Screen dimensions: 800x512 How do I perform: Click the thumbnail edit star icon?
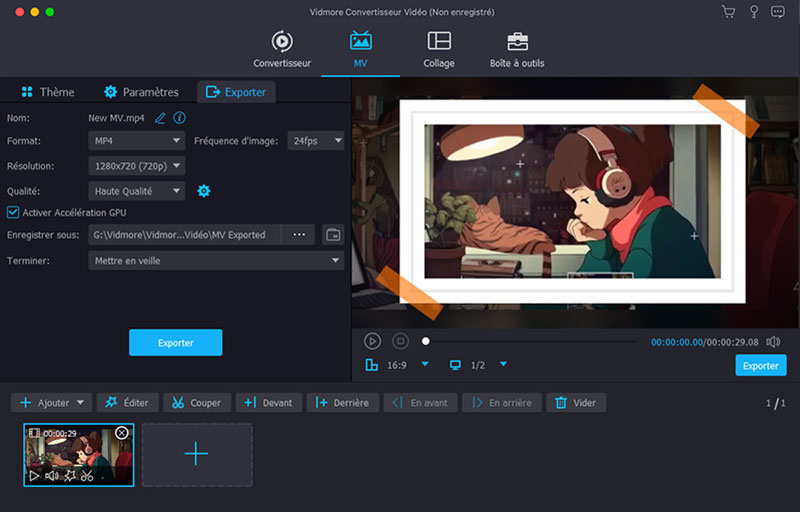(x=70, y=476)
